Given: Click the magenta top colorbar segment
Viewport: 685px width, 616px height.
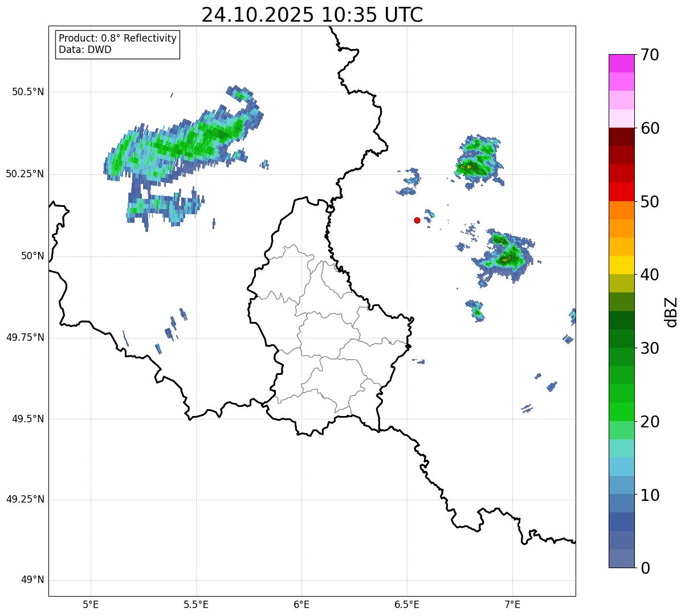Looking at the screenshot, I should pos(622,63).
